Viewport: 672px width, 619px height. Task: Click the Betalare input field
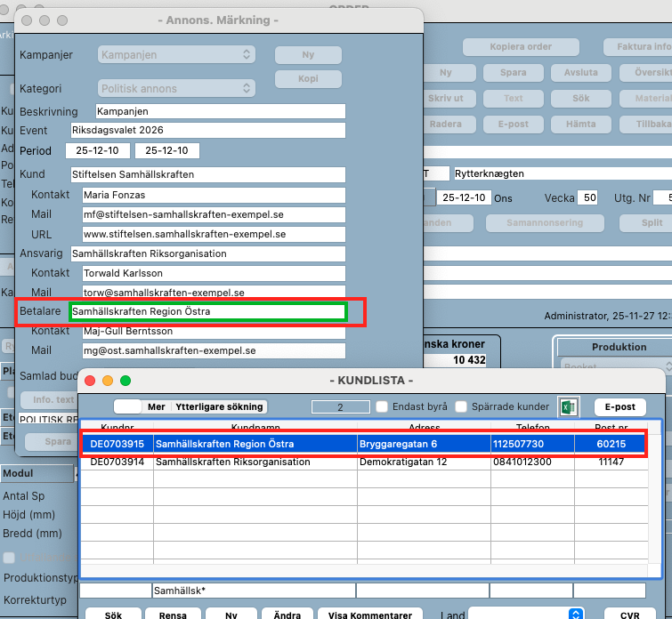[x=208, y=311]
